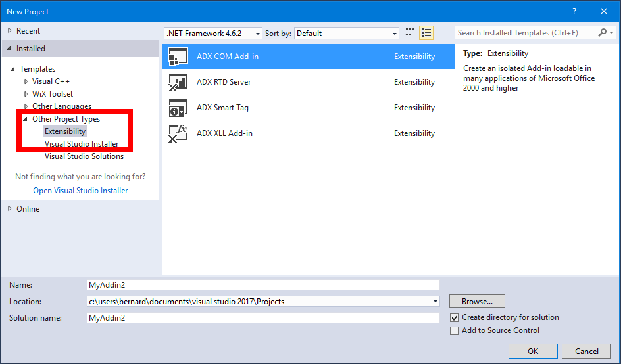Expand the Other Languages node arrow
This screenshot has height=364, width=621.
(x=26, y=106)
